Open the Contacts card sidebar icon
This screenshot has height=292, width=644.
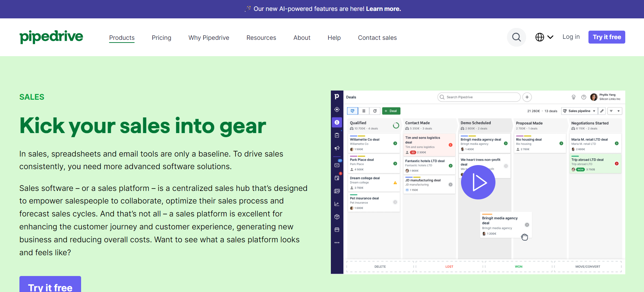337,191
